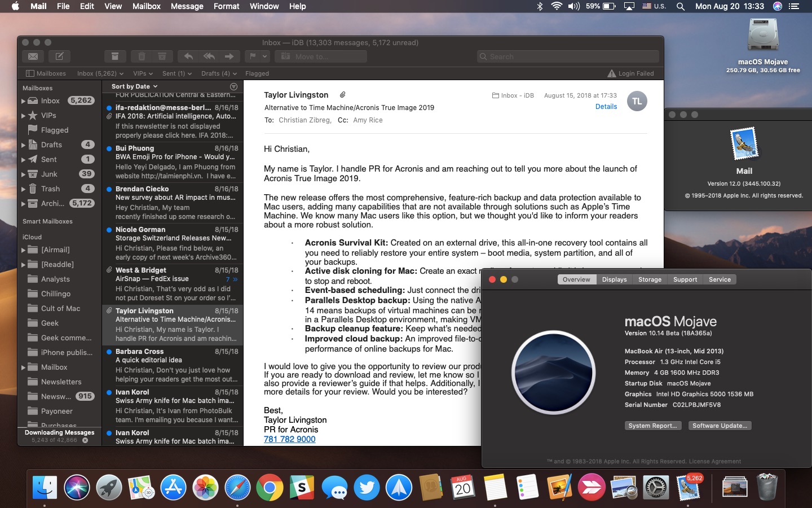Click the Details link in the message header
Image resolution: width=812 pixels, height=508 pixels.
[x=606, y=107]
